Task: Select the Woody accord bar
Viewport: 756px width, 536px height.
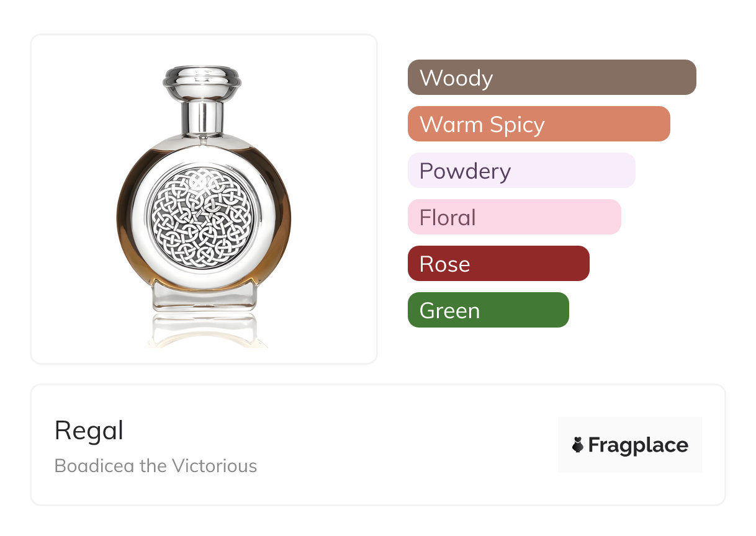Action: pos(552,78)
